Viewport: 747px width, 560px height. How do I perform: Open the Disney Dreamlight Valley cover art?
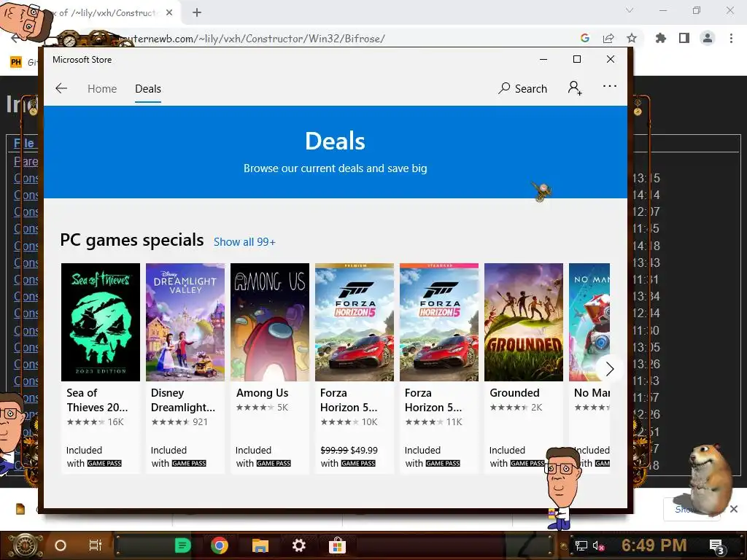(185, 322)
